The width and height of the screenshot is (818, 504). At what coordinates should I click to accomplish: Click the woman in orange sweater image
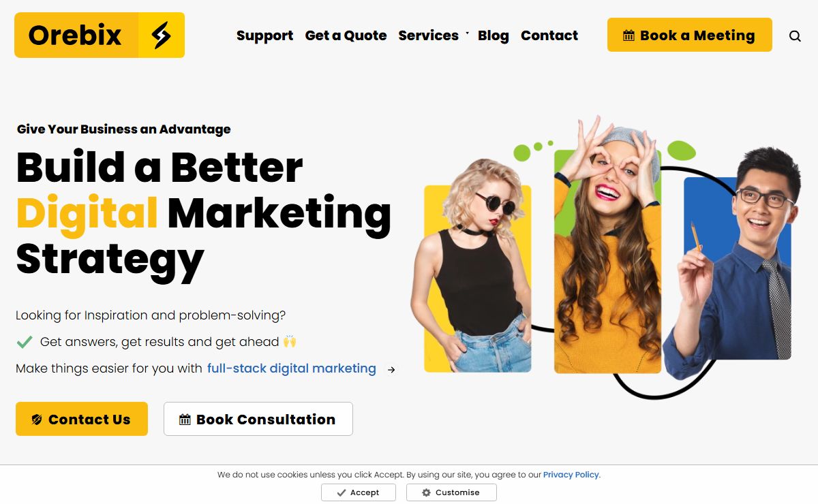607,245
